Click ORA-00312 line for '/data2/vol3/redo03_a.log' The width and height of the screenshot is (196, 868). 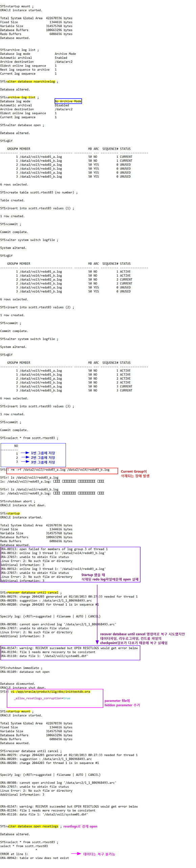pyautogui.click(x=53, y=569)
